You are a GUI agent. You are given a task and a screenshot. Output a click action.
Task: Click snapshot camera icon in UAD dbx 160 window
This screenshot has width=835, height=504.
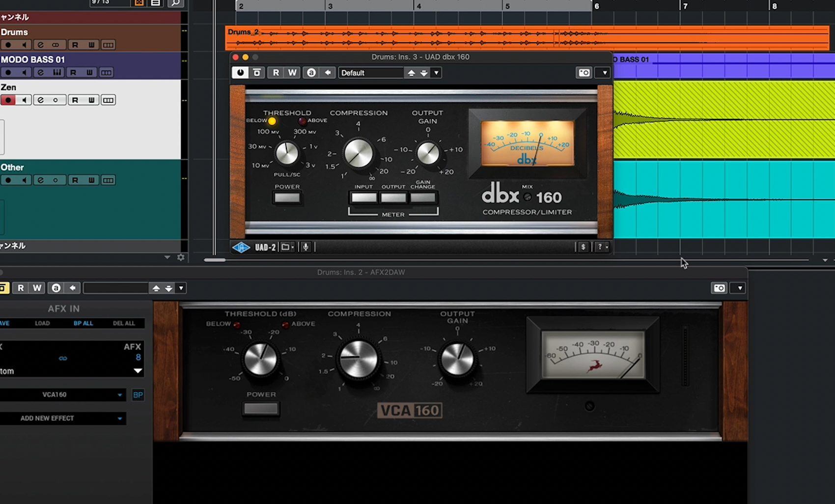tap(584, 73)
